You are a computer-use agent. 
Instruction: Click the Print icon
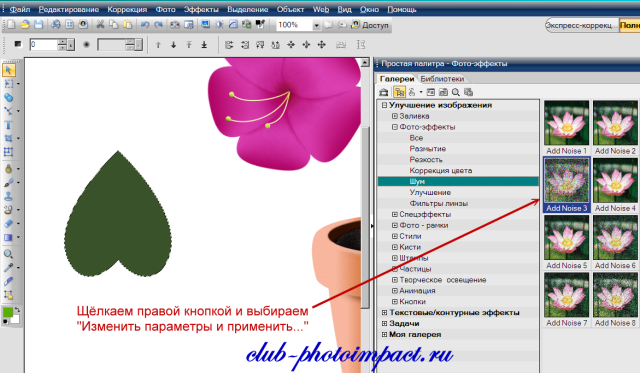[56, 25]
